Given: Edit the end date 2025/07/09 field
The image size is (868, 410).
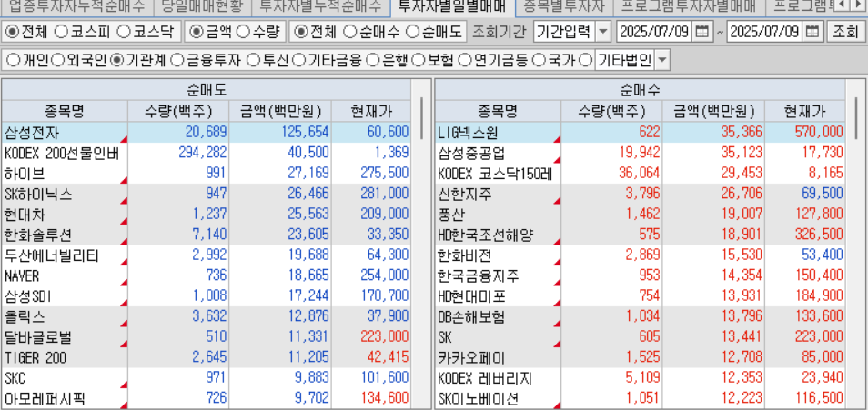Looking at the screenshot, I should click(x=765, y=32).
